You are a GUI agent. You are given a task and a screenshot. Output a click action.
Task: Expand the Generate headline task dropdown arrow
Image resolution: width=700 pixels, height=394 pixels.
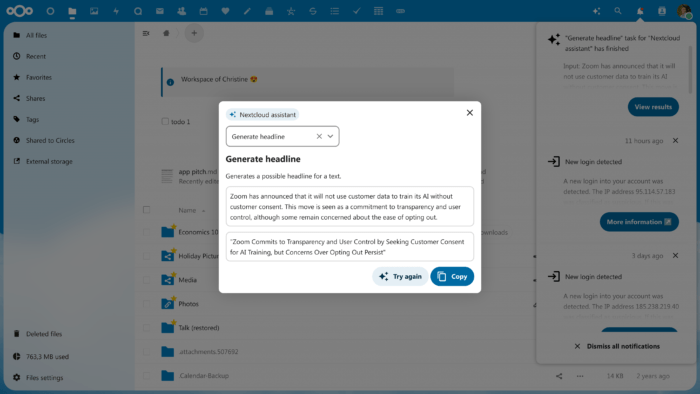pos(330,137)
